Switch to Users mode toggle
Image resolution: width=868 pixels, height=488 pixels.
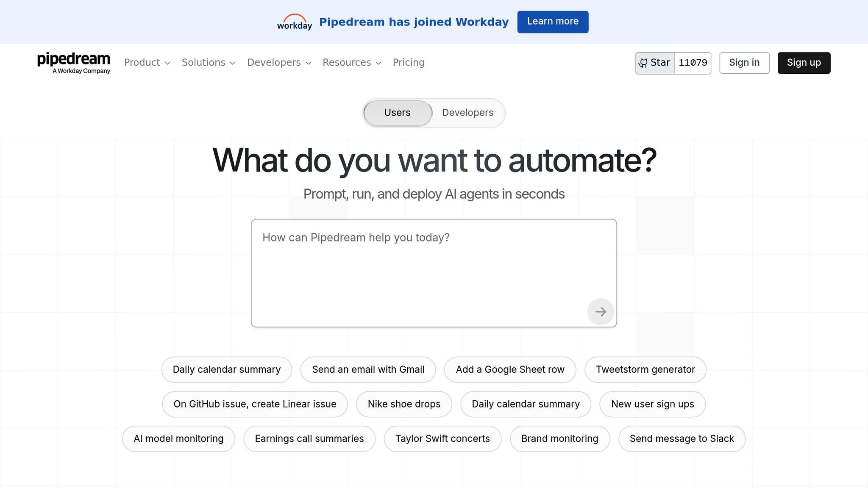click(397, 113)
